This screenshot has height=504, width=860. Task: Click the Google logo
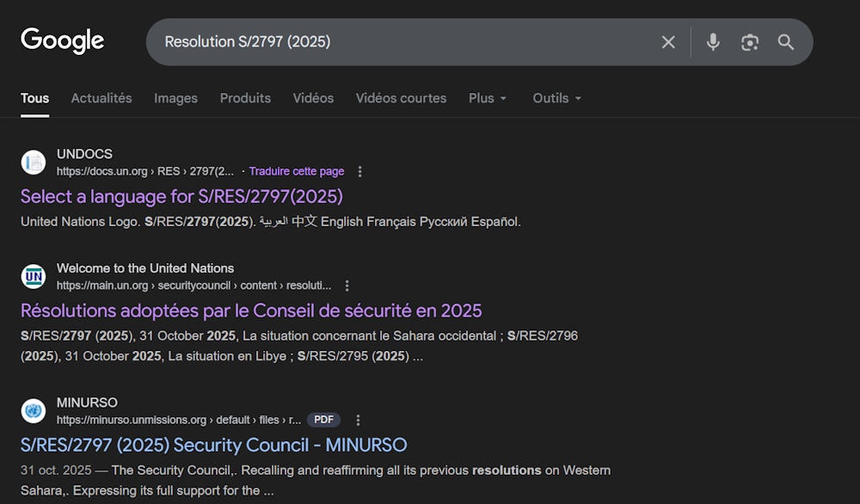tap(62, 40)
